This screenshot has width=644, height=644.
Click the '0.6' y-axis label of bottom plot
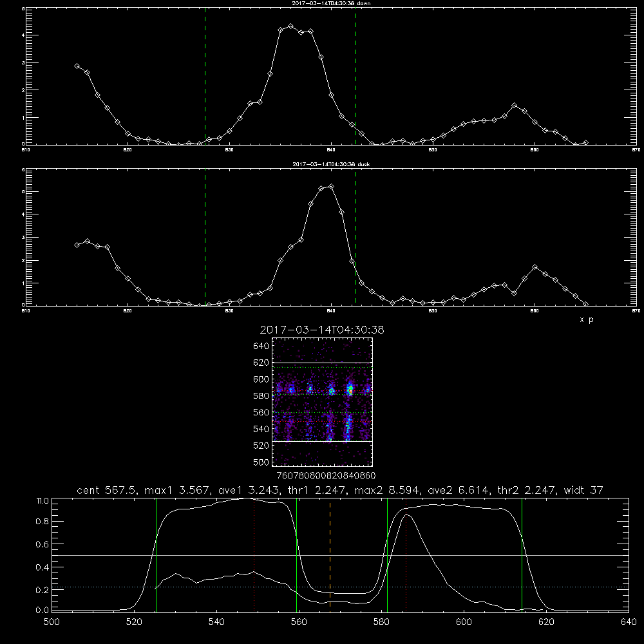43,544
